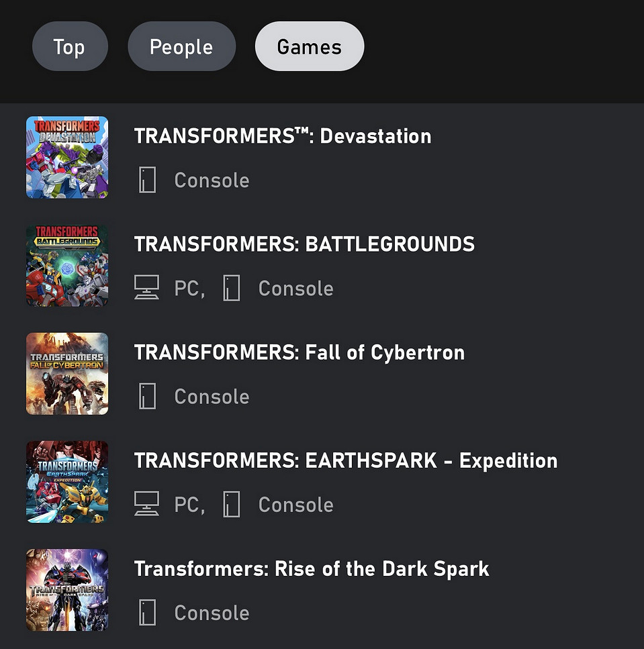Click the PC monitor icon under EARTHSPARK
The height and width of the screenshot is (649, 644).
[x=146, y=505]
